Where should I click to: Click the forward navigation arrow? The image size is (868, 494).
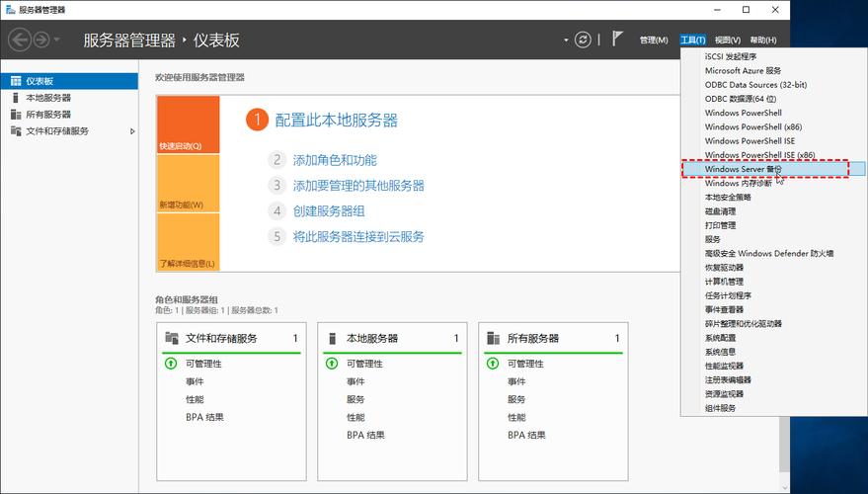[x=41, y=40]
